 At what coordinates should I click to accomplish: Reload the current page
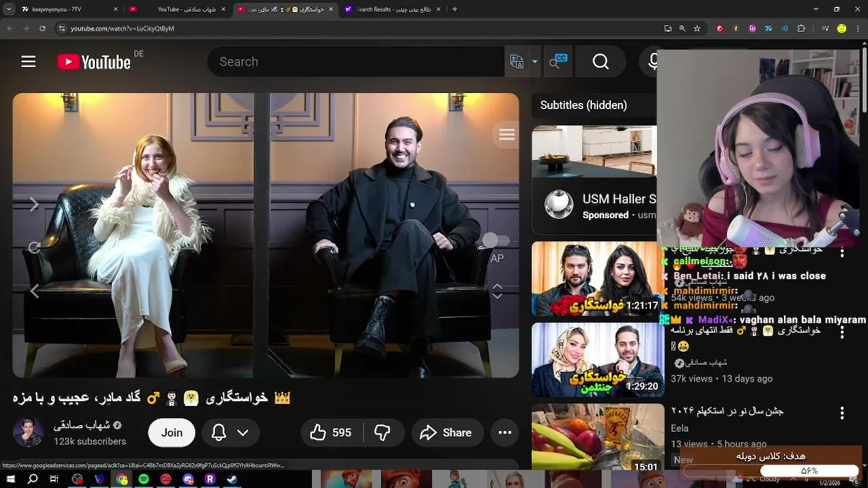coord(43,28)
